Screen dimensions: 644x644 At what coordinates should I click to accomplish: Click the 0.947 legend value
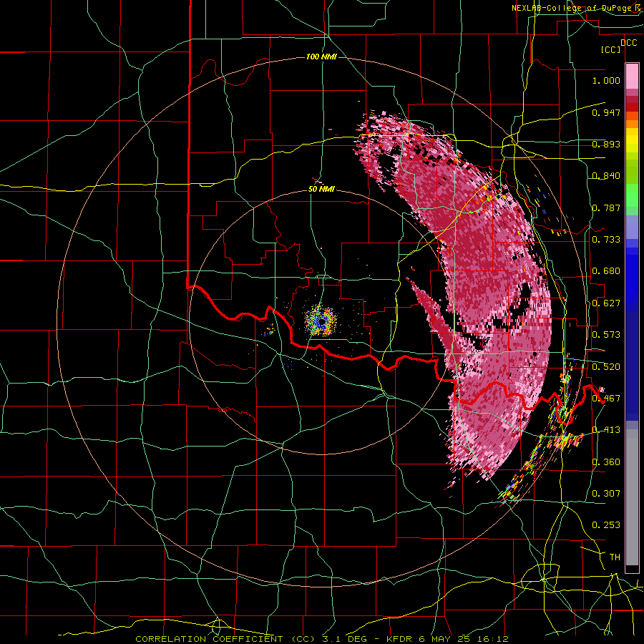coord(606,112)
